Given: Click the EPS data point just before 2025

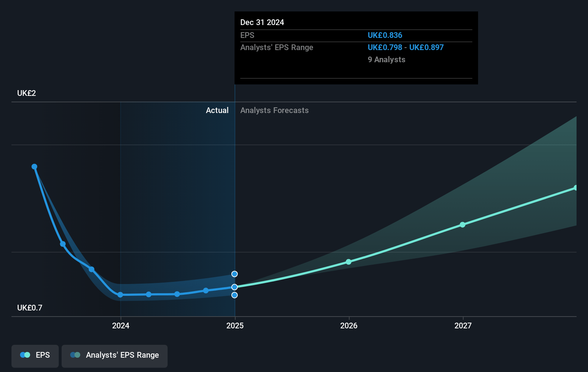Looking at the screenshot, I should pos(206,290).
